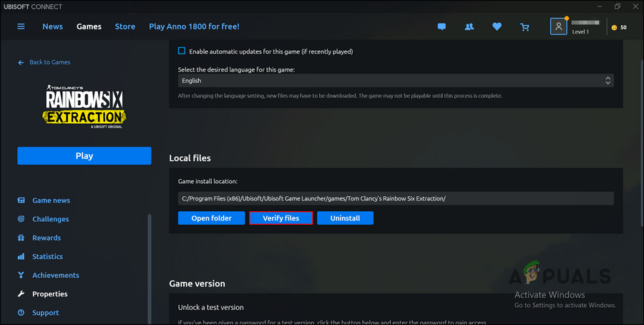Open the friends list icon
Image resolution: width=644 pixels, height=325 pixels.
point(469,27)
